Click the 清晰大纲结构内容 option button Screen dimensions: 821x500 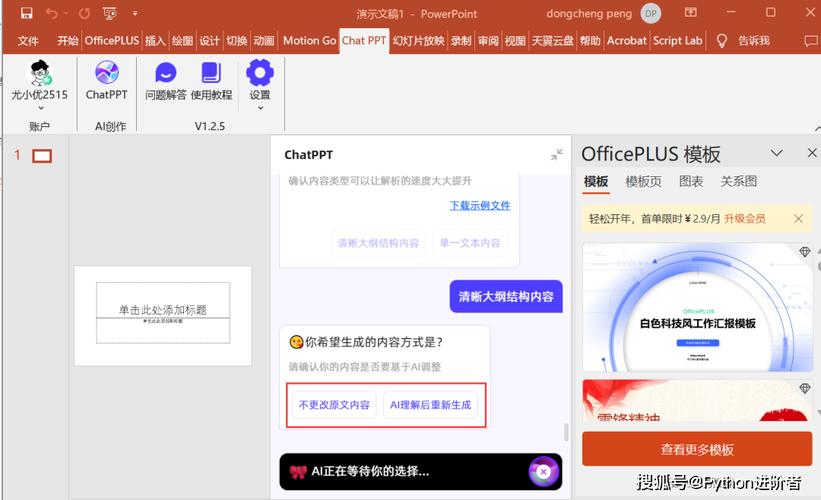click(x=378, y=243)
